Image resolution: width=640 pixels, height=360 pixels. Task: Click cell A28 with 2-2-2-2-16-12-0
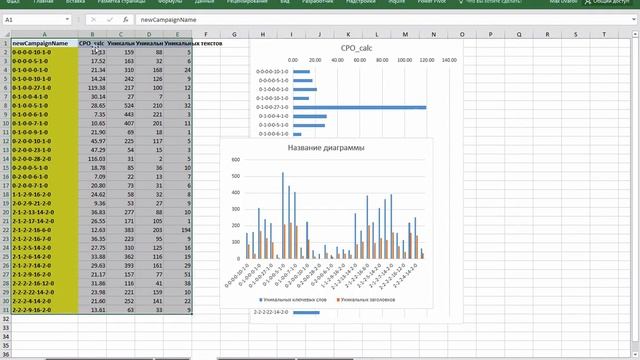(x=44, y=283)
